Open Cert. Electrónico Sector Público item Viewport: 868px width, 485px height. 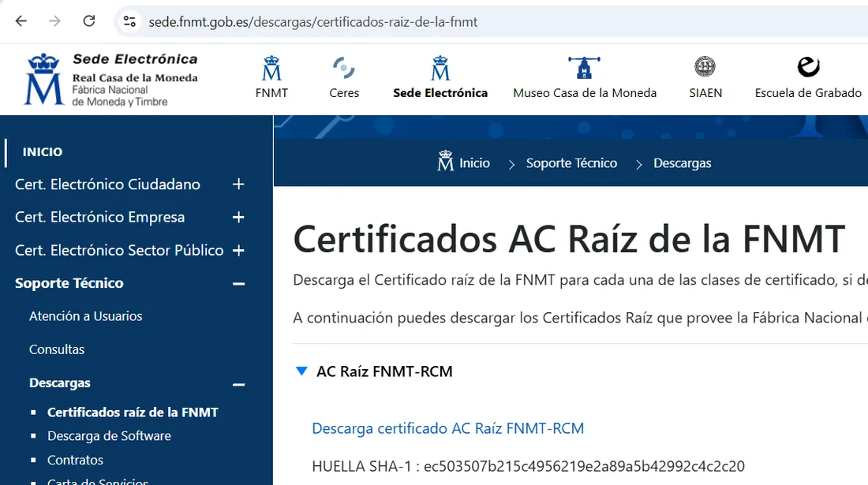[x=119, y=251]
